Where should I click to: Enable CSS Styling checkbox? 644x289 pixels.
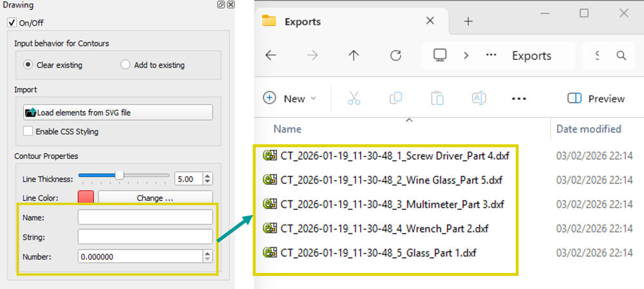tap(28, 131)
